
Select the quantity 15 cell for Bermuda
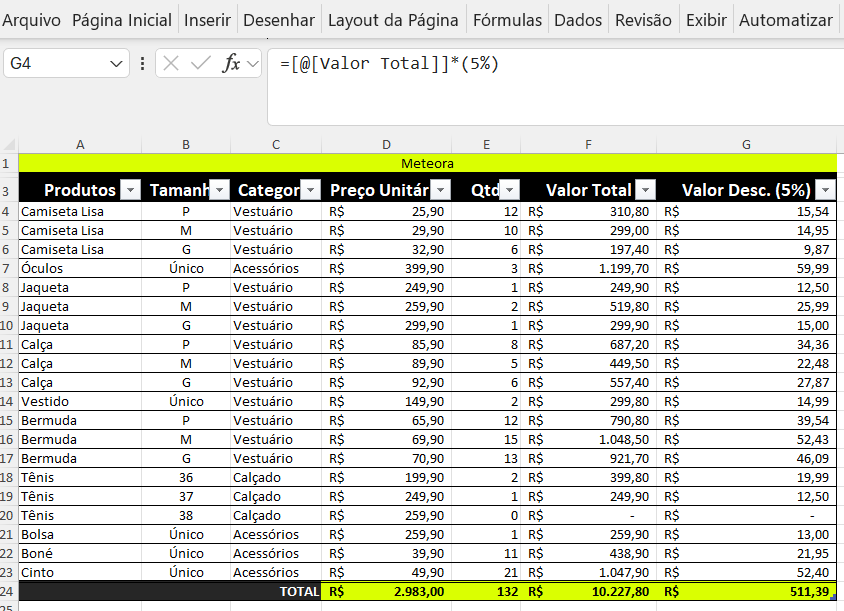click(486, 439)
